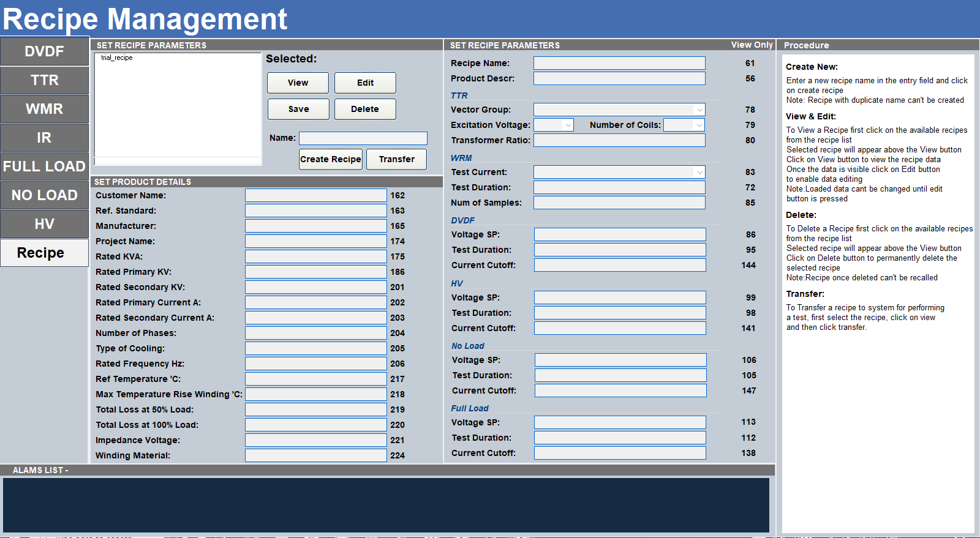Image resolution: width=980 pixels, height=538 pixels.
Task: Click the Winding Material field
Action: tap(316, 455)
